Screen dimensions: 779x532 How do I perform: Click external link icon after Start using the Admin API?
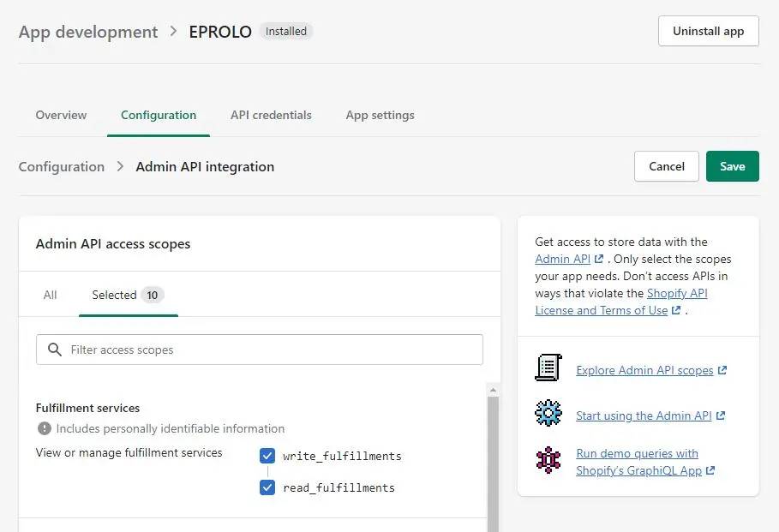pos(721,415)
